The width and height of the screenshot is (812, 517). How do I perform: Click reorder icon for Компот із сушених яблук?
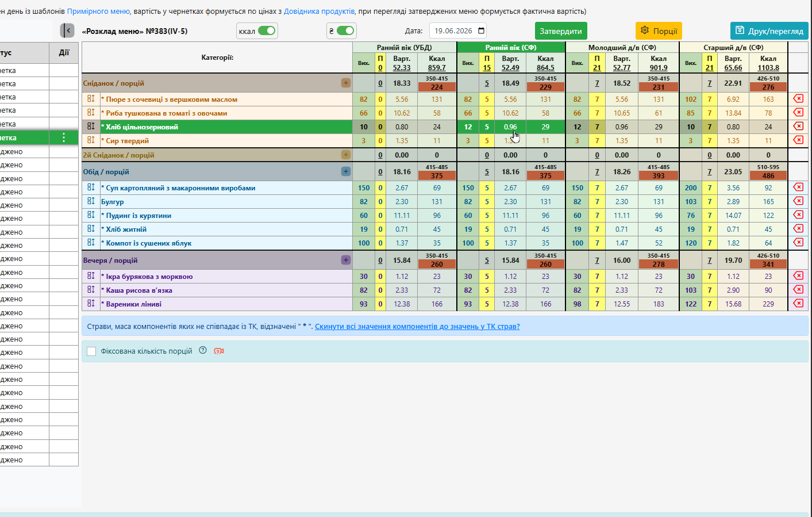(x=91, y=243)
